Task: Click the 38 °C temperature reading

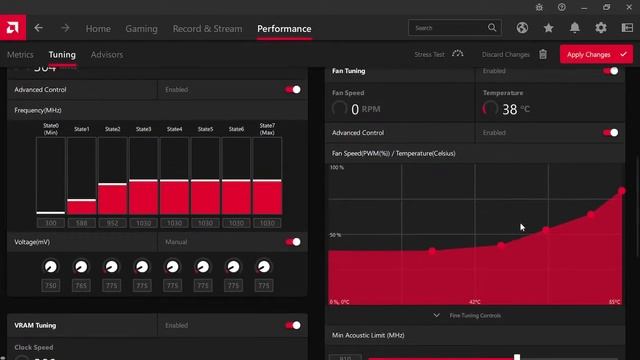Action: pyautogui.click(x=516, y=109)
